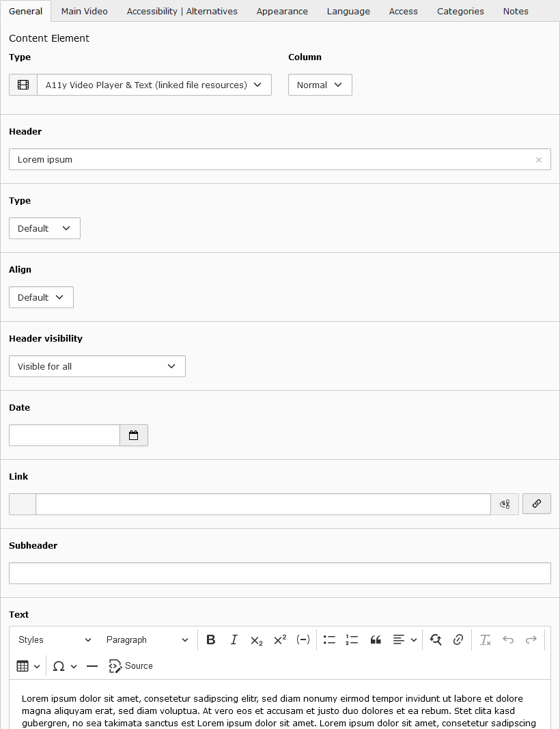Open the Appearance tab
The height and width of the screenshot is (729, 560).
click(x=282, y=11)
